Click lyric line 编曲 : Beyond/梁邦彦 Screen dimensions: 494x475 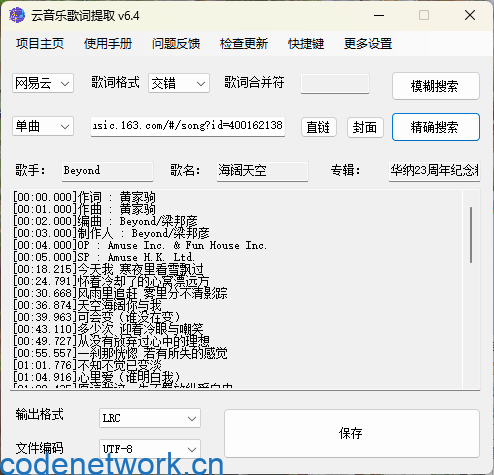(106, 221)
